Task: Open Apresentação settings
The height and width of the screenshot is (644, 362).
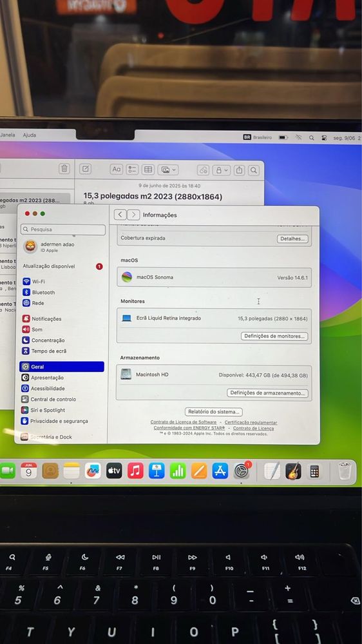Action: tap(62, 378)
